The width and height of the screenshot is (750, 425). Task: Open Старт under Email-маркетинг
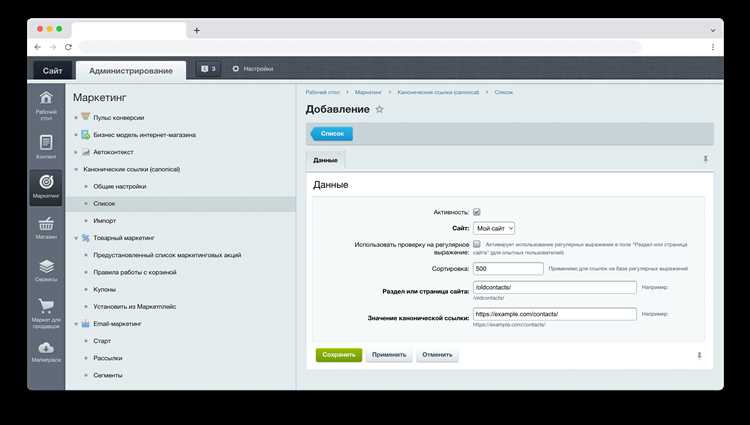coord(102,341)
